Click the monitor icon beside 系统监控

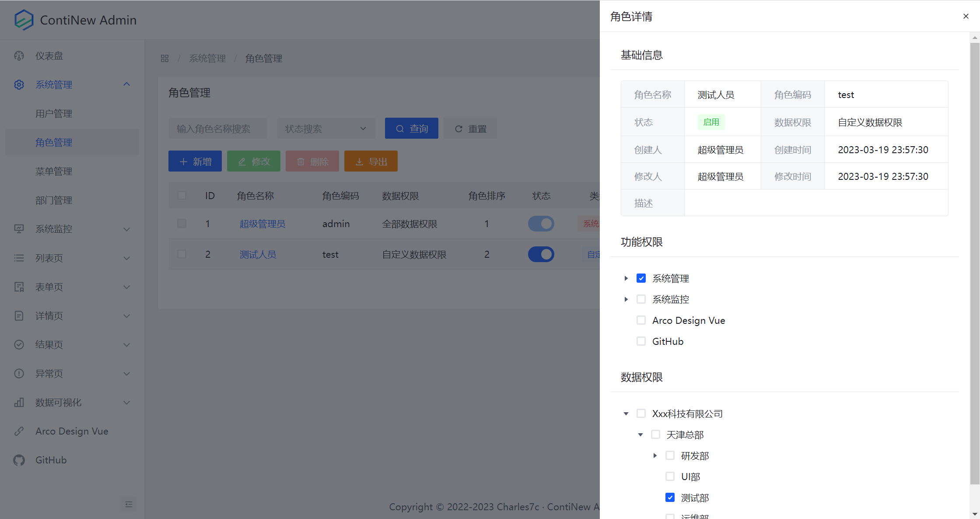(x=19, y=229)
